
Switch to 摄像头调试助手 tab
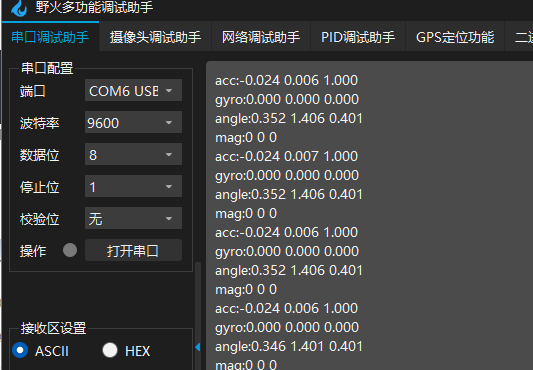click(x=155, y=37)
